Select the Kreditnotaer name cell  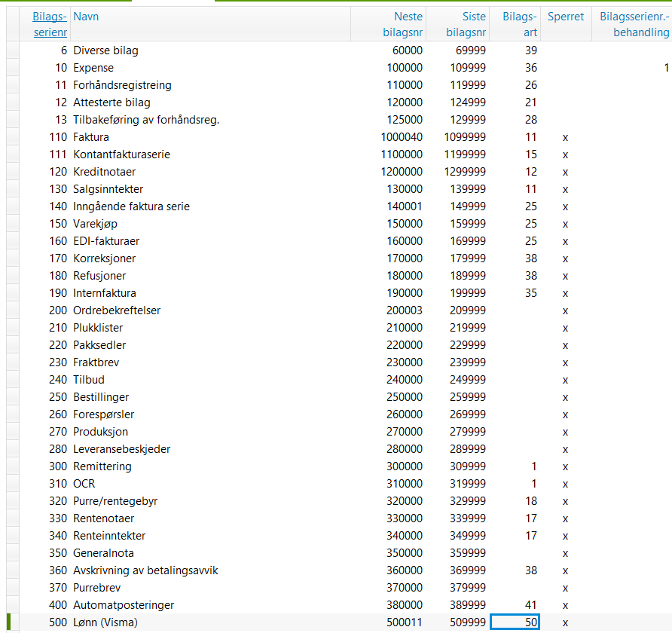(x=104, y=172)
